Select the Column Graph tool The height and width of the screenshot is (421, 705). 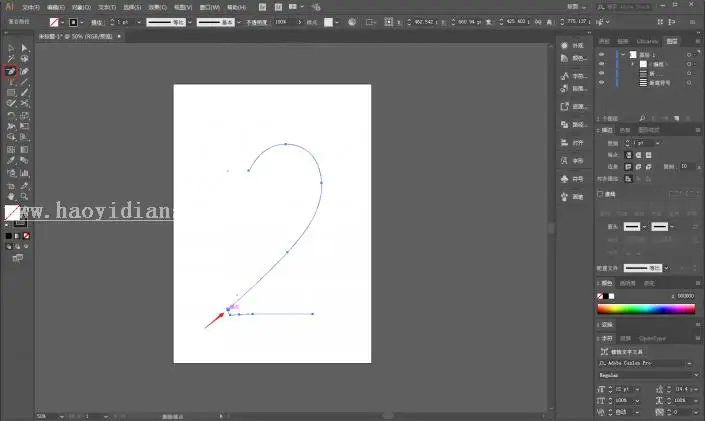coord(24,173)
